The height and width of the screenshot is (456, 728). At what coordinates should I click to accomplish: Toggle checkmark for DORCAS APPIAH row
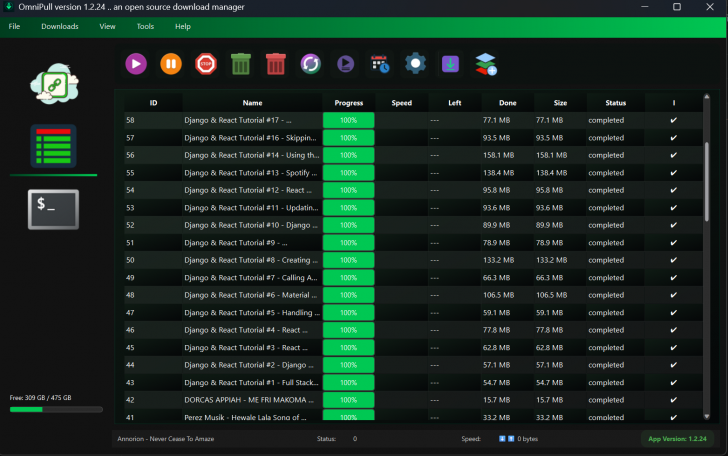(x=674, y=400)
